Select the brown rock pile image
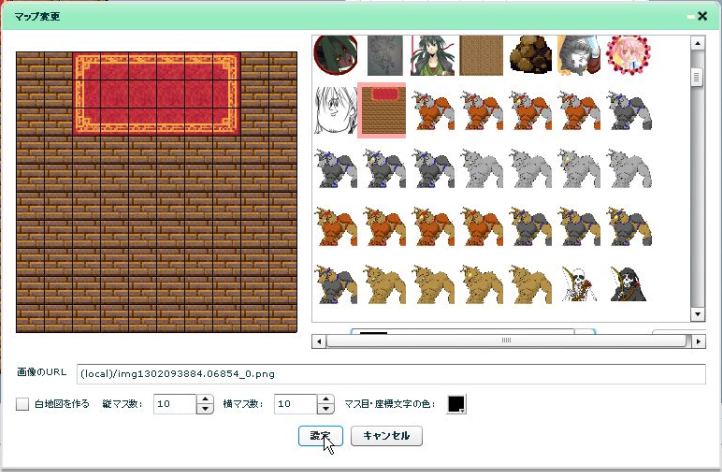 (x=530, y=55)
